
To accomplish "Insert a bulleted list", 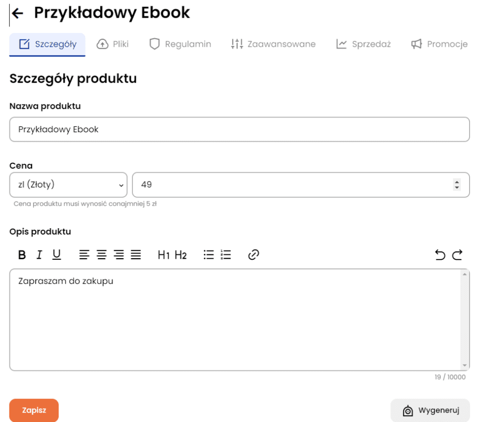I will click(x=209, y=255).
